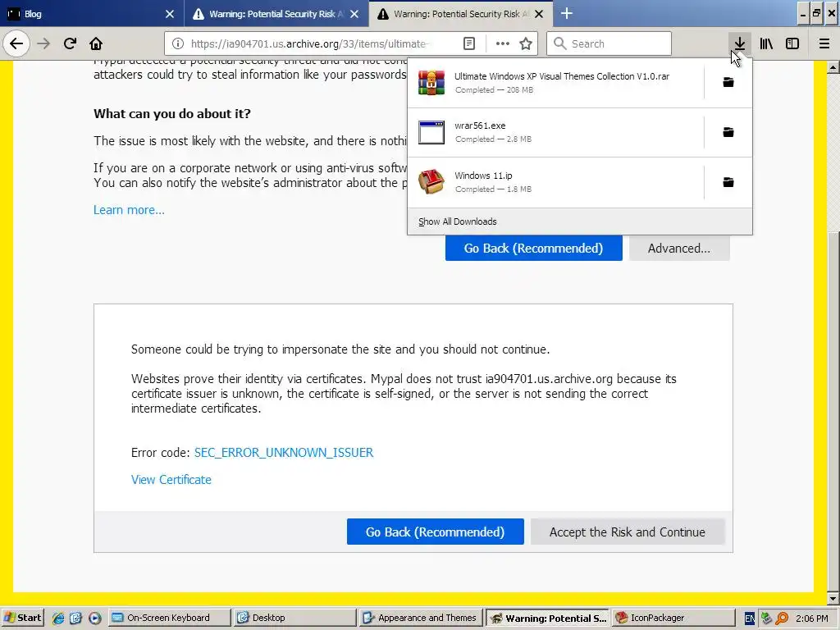Click the Show Desktop quick launch icon
The height and width of the screenshot is (630, 840).
click(75, 618)
